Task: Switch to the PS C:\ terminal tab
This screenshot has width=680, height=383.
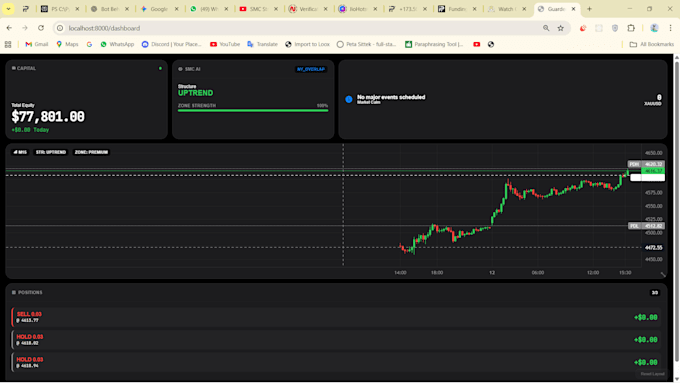Action: pos(56,9)
